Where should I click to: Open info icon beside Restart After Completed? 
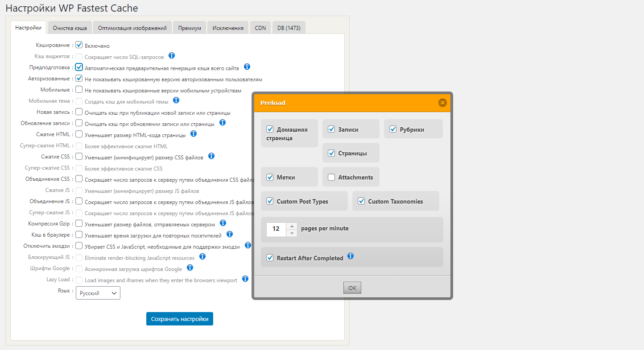coord(351,256)
